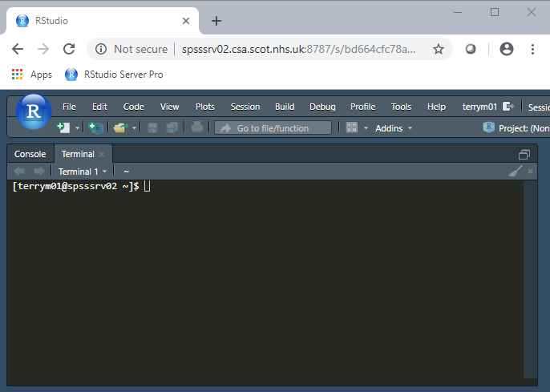550x392 pixels.
Task: Open the Tools menu
Action: (401, 107)
